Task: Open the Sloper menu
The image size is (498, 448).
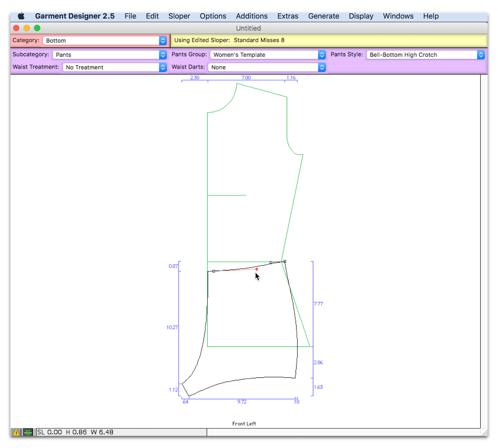Action: 179,16
